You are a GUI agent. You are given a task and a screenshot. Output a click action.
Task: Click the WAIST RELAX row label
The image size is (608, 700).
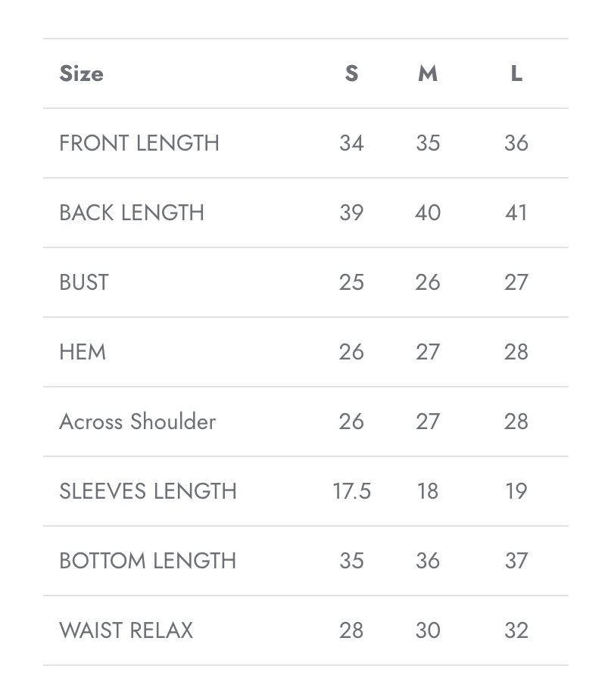click(126, 631)
